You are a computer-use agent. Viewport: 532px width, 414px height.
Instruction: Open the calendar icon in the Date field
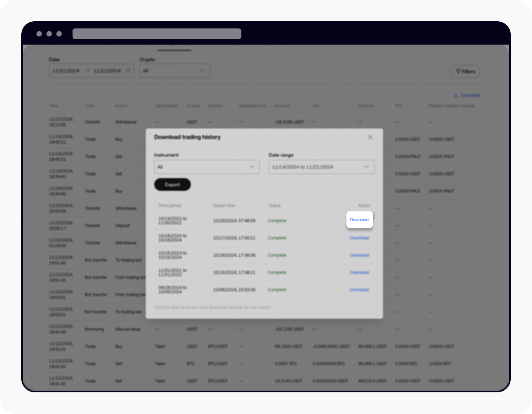(128, 71)
